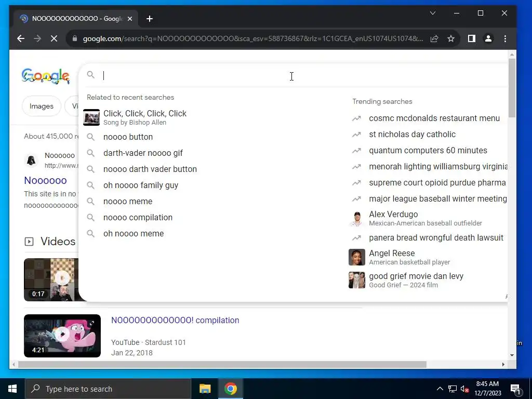
Task: Open network status tray icon
Action: (x=453, y=389)
